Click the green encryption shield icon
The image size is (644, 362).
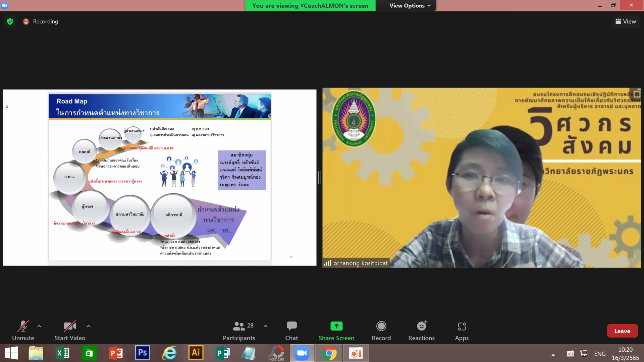(10, 21)
